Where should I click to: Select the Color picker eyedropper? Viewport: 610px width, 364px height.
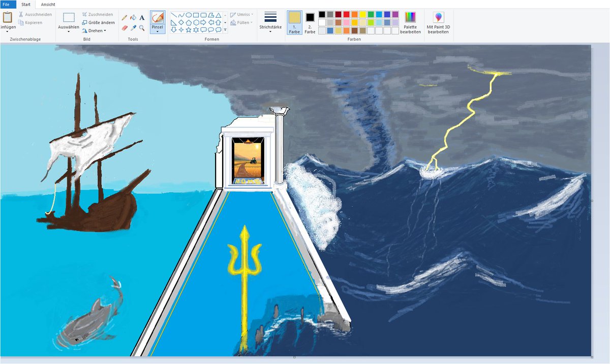point(133,28)
